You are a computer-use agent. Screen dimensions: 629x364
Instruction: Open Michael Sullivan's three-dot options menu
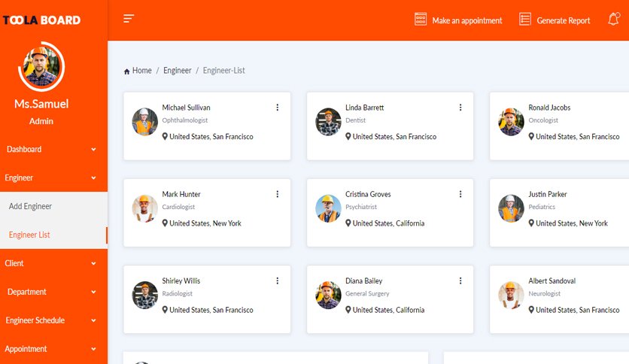277,108
